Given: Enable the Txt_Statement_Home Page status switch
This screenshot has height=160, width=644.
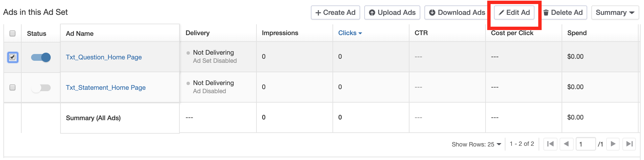Looking at the screenshot, I should point(41,88).
